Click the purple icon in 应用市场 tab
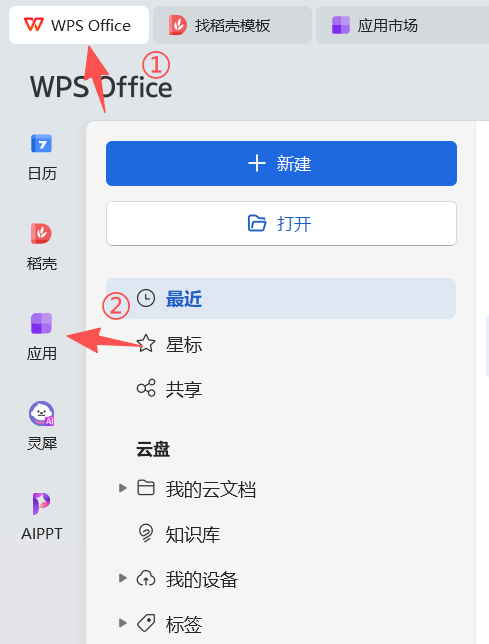This screenshot has width=489, height=644. (341, 25)
